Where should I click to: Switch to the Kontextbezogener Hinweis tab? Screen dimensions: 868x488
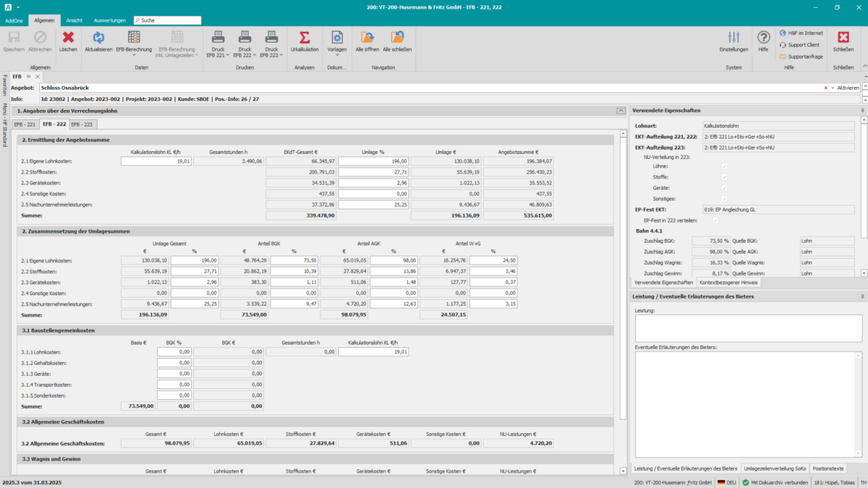[728, 282]
